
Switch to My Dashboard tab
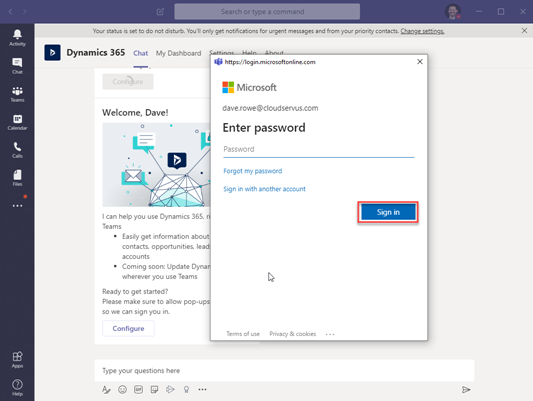click(178, 53)
